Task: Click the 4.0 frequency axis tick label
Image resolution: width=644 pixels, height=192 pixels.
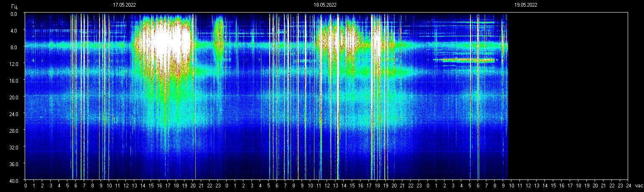Action: point(14,30)
